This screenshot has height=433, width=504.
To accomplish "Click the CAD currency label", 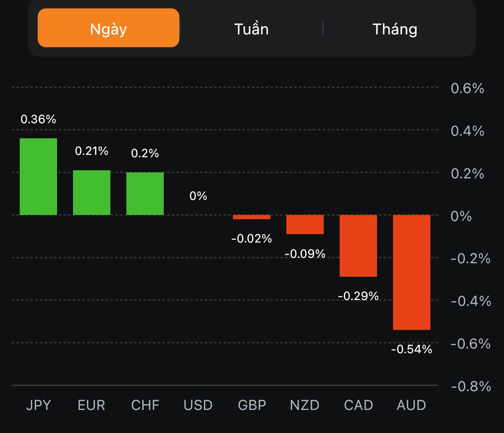I will [x=358, y=405].
